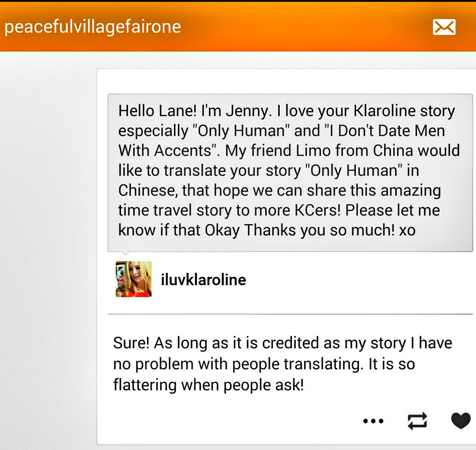This screenshot has height=450, width=476.
Task: Click the word "credited" in the reply
Action: coord(290,343)
